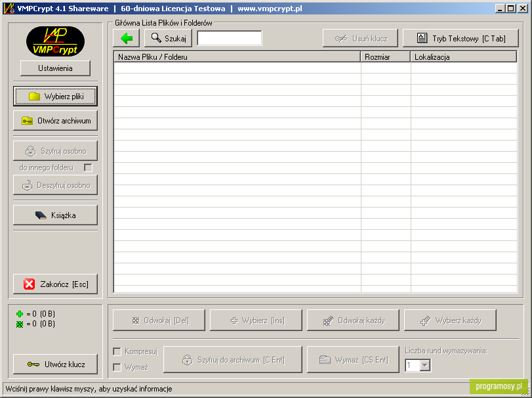Open an archive with Otwórz archiwum
This screenshot has height=398, width=532.
point(55,121)
